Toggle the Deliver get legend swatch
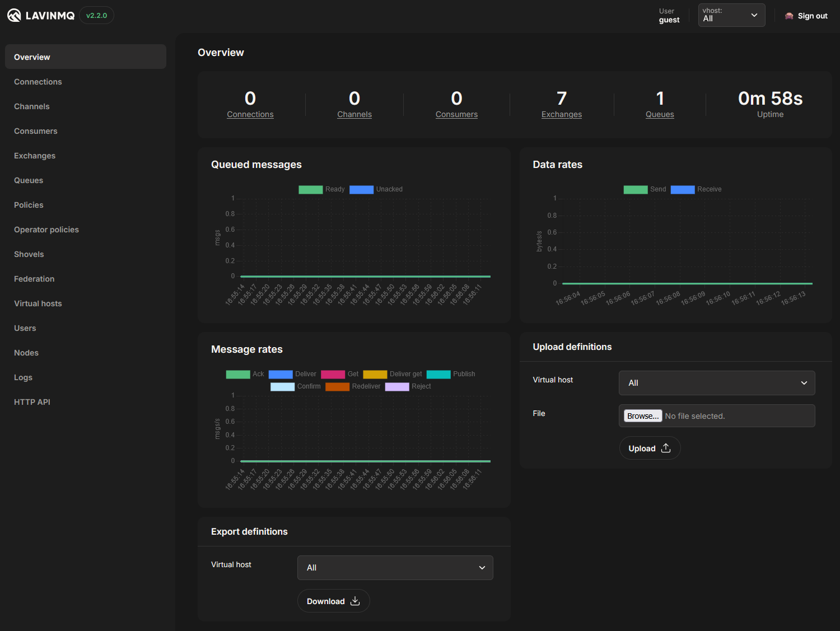This screenshot has width=840, height=631. click(x=375, y=374)
